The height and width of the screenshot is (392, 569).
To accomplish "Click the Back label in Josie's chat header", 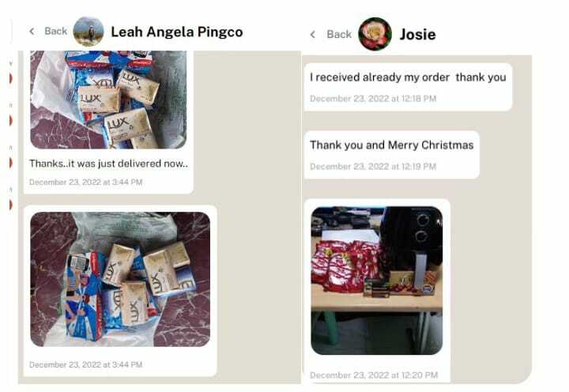I will pyautogui.click(x=339, y=35).
